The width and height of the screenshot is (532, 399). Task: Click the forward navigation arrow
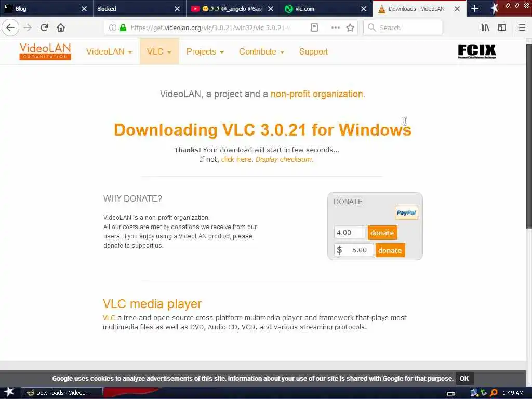click(x=28, y=28)
